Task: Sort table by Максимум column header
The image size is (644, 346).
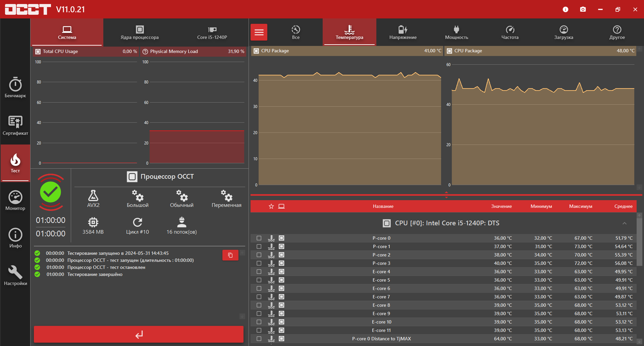Action: click(x=580, y=206)
